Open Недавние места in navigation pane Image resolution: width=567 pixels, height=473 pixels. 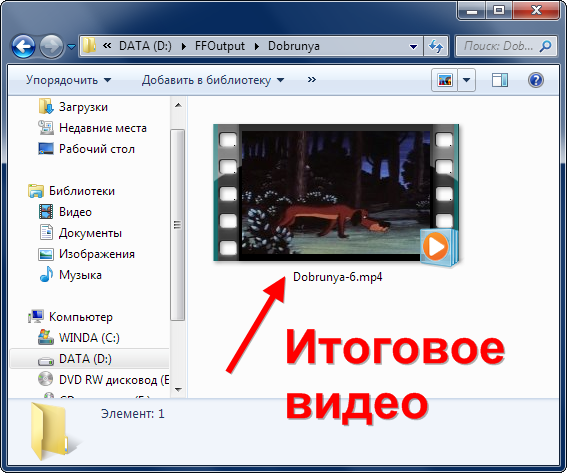click(103, 128)
